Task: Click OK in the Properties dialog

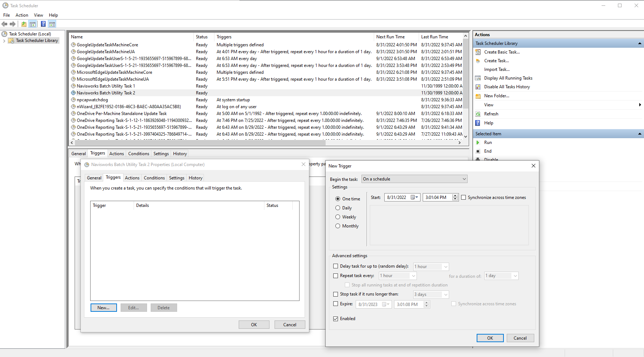Action: pyautogui.click(x=254, y=325)
